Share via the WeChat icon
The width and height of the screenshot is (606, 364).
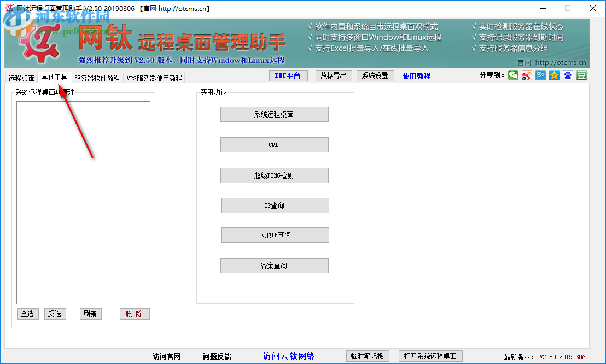coord(513,75)
